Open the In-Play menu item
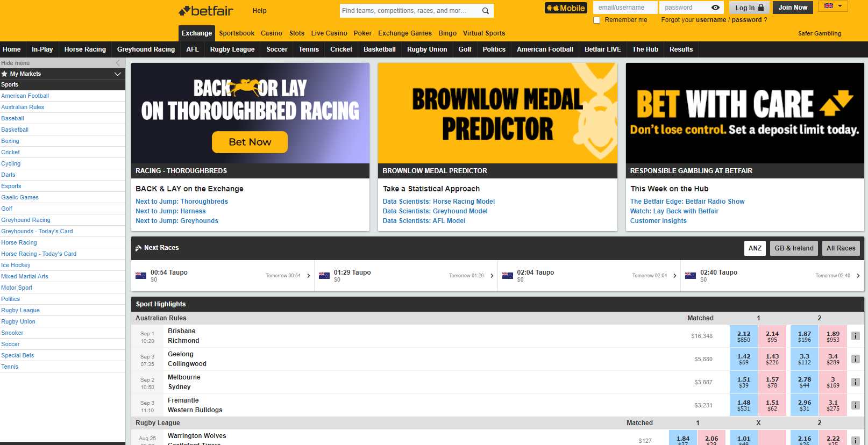The image size is (868, 445). pyautogui.click(x=42, y=49)
